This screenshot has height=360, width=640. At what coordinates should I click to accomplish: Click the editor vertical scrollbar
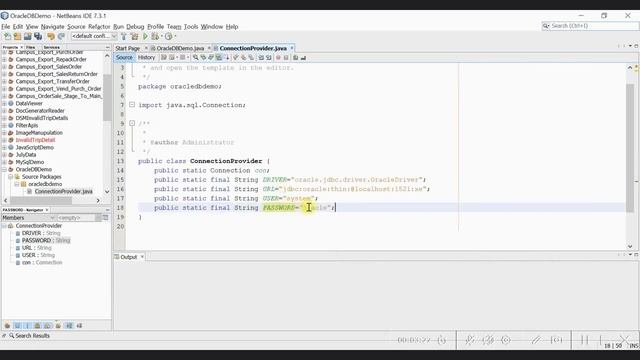point(630,147)
